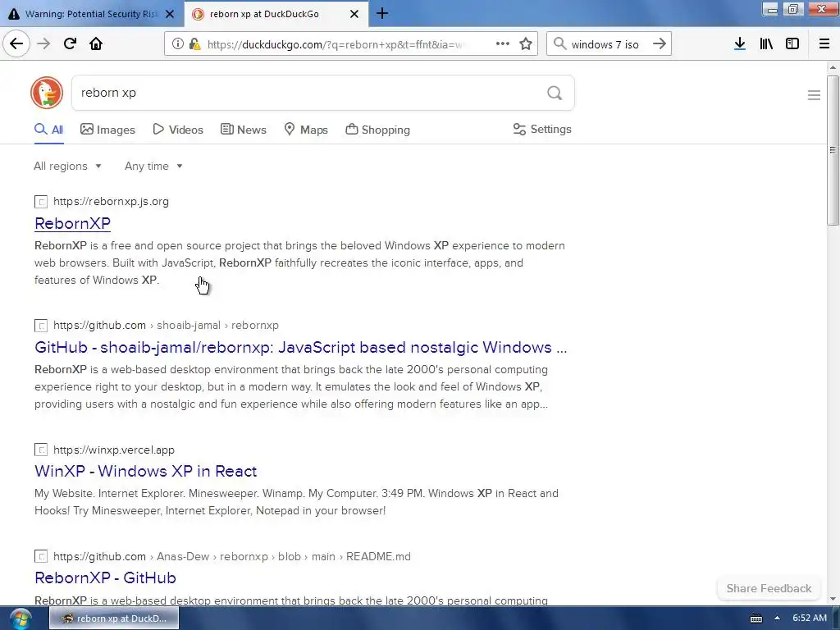The image size is (840, 630).
Task: Expand the Any time filter
Action: coord(153,166)
